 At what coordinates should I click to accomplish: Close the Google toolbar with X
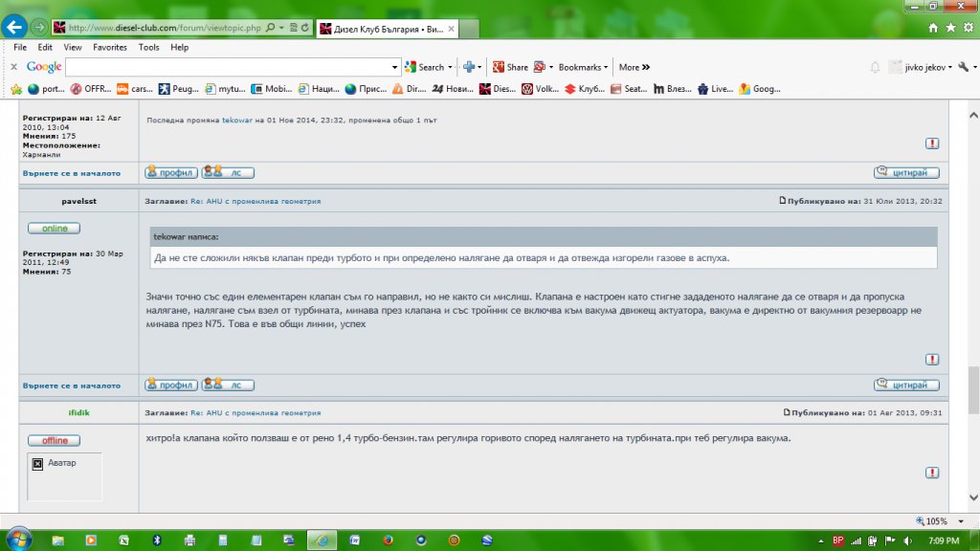tap(13, 67)
